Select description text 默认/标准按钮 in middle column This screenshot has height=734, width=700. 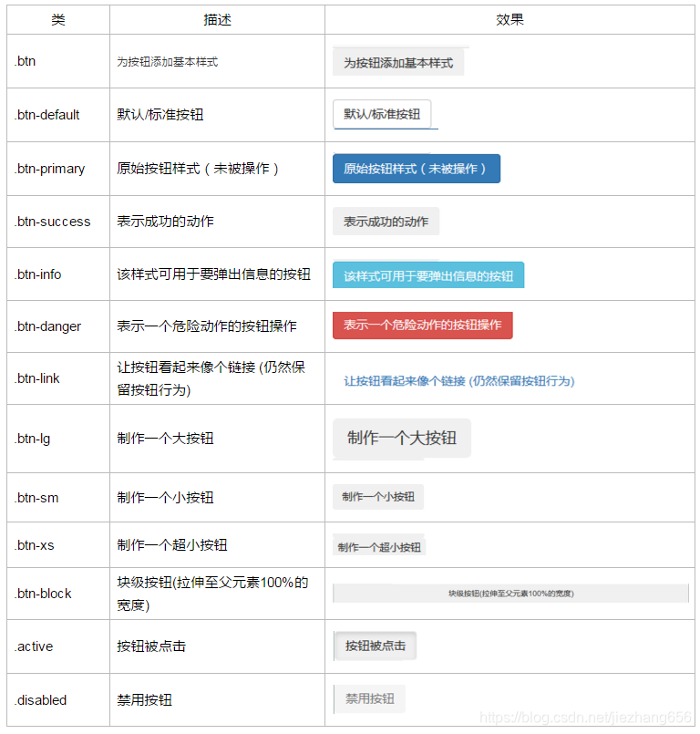pos(160,115)
